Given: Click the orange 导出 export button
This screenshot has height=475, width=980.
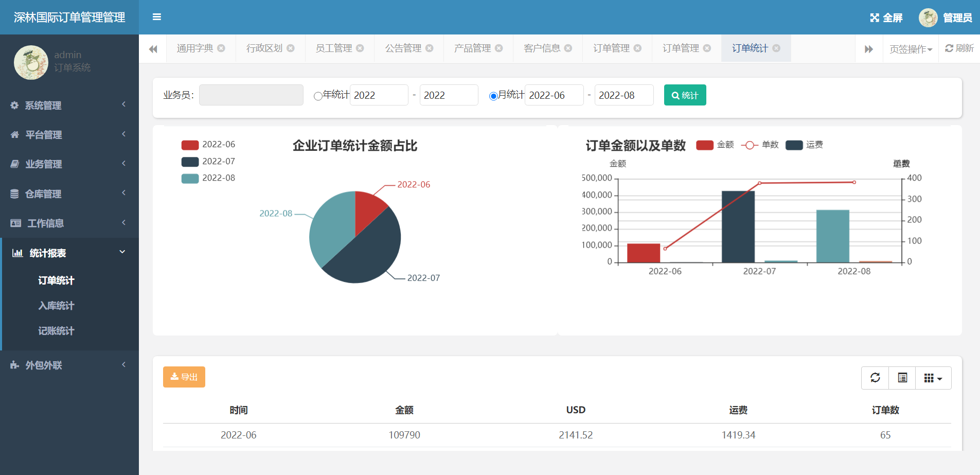Looking at the screenshot, I should (184, 377).
